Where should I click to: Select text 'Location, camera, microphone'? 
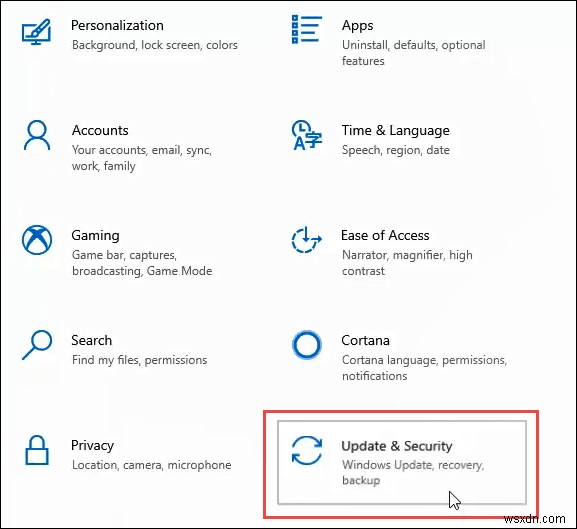[x=152, y=465]
